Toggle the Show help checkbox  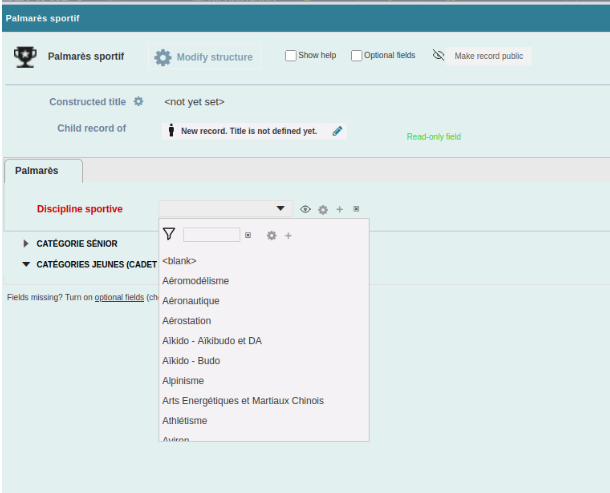290,56
